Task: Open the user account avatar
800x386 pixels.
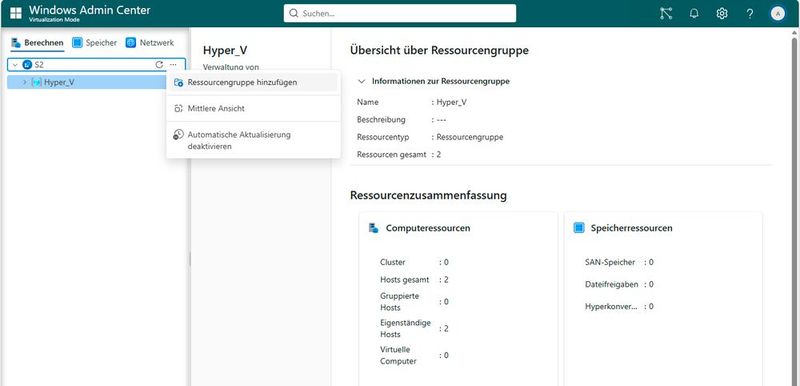Action: pyautogui.click(x=778, y=14)
